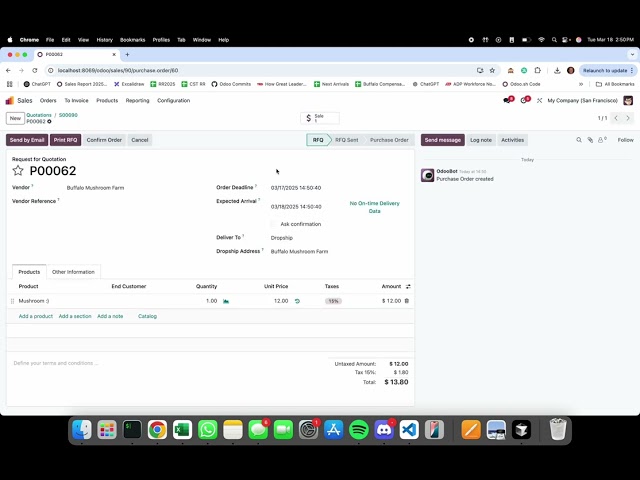The width and height of the screenshot is (640, 480).
Task: Click the Cancel button
Action: (x=140, y=140)
